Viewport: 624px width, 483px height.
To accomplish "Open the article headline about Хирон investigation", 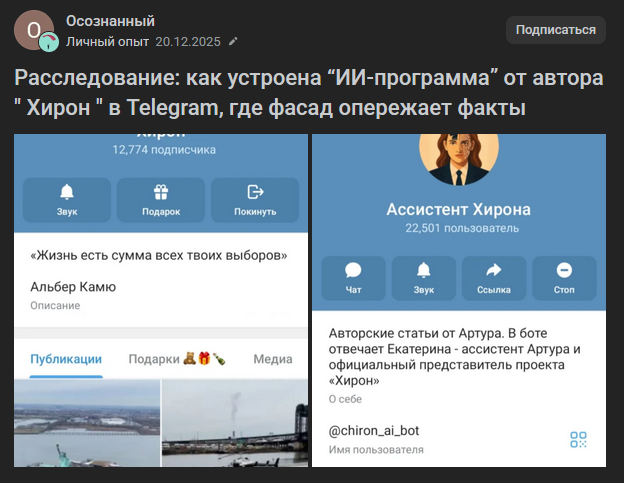I will [310, 92].
